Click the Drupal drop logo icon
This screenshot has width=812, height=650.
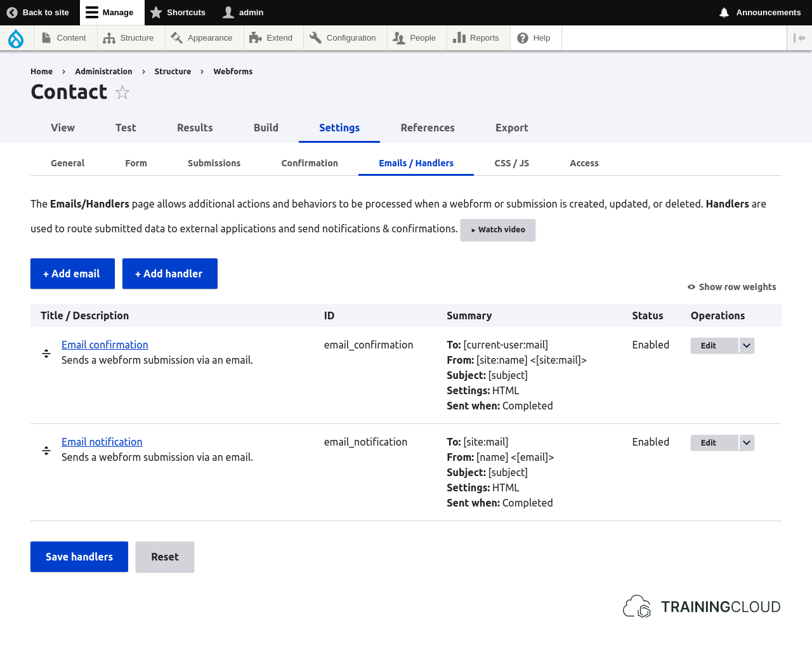pos(16,38)
